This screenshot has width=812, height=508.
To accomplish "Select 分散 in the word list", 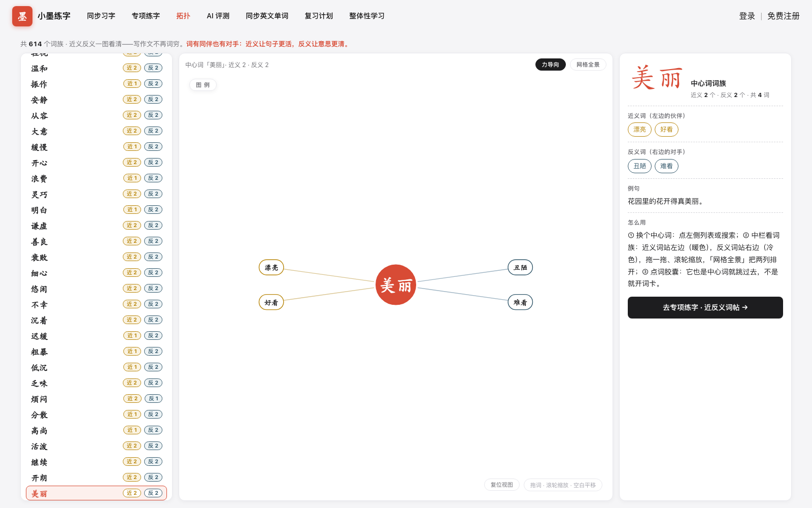I will coord(96,415).
